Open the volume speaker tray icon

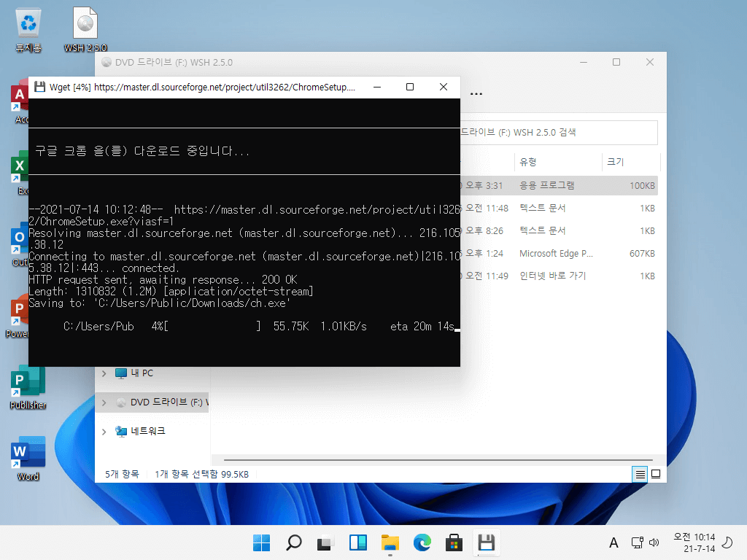(654, 542)
